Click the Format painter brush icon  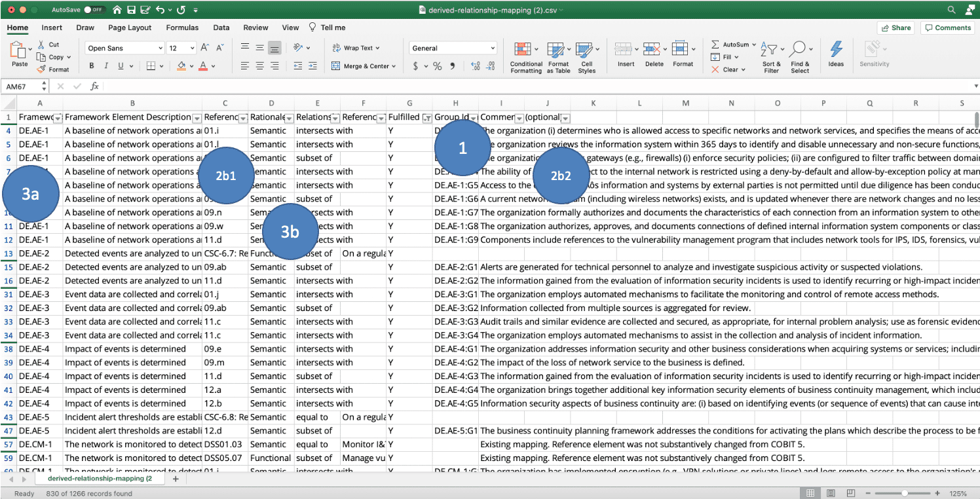coord(41,69)
